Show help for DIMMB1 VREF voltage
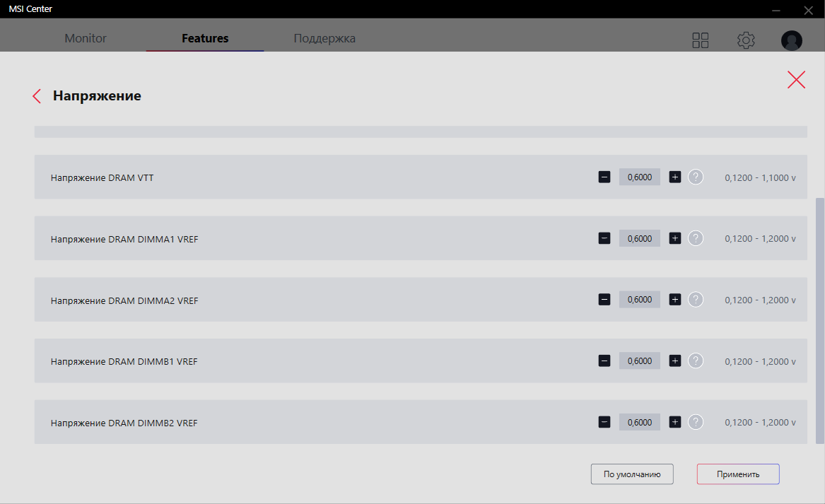Viewport: 825px width, 504px height. pos(696,361)
